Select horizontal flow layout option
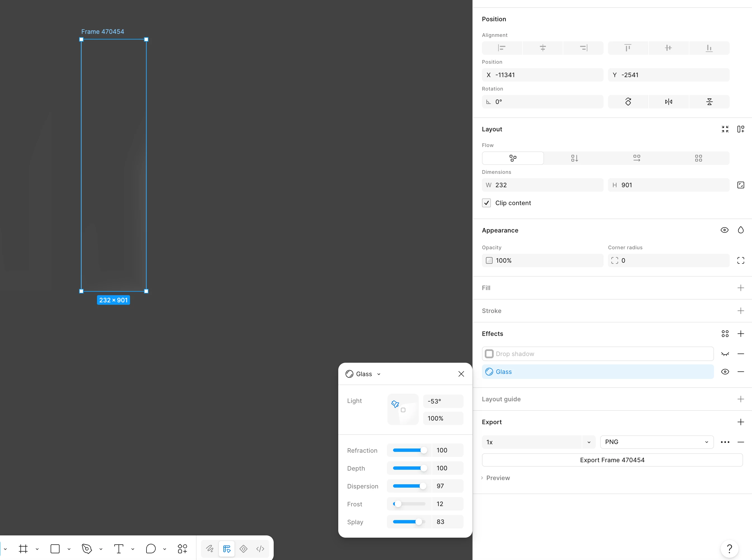Viewport: 752px width, 560px height. 636,158
